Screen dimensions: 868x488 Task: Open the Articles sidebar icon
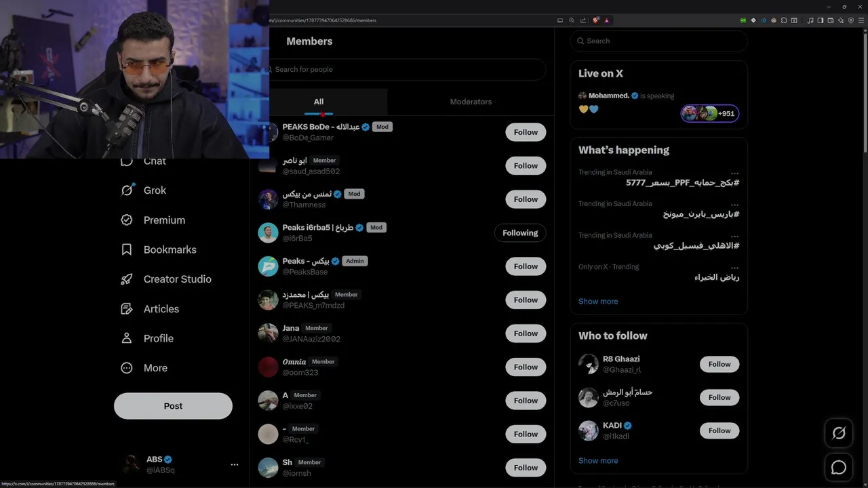(127, 309)
